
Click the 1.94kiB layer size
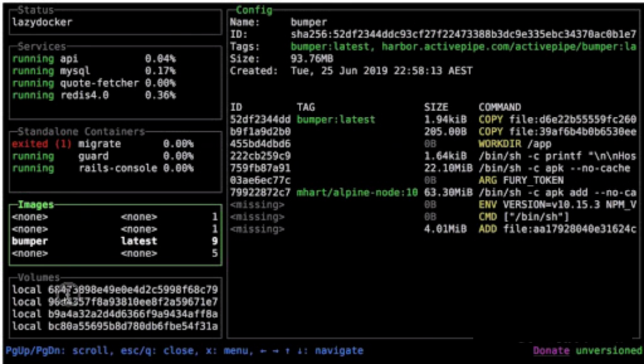446,120
